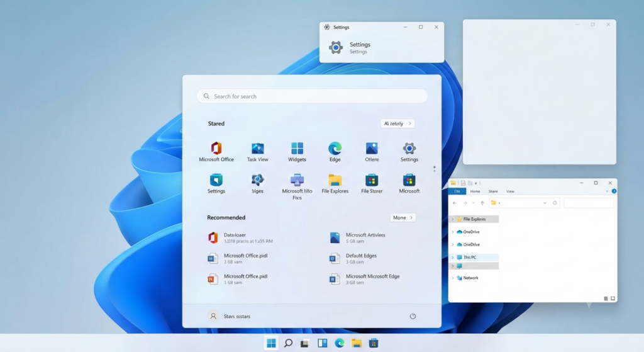Launch Task View from Start menu
The width and height of the screenshot is (644, 352).
pos(257,152)
